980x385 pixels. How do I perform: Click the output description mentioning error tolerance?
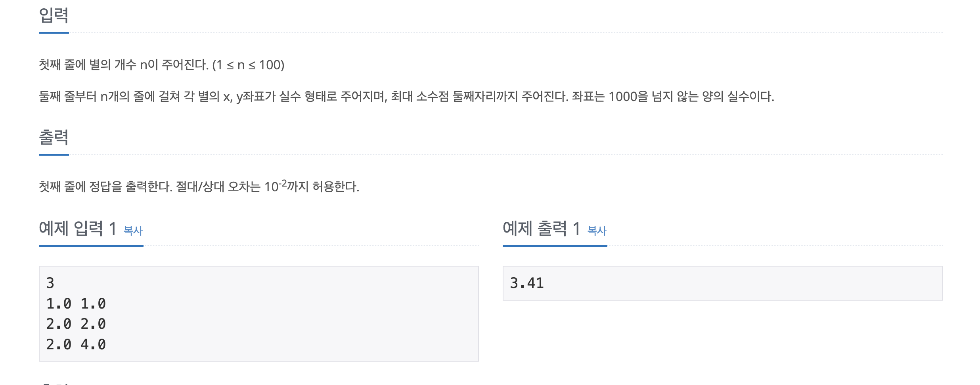point(199,186)
